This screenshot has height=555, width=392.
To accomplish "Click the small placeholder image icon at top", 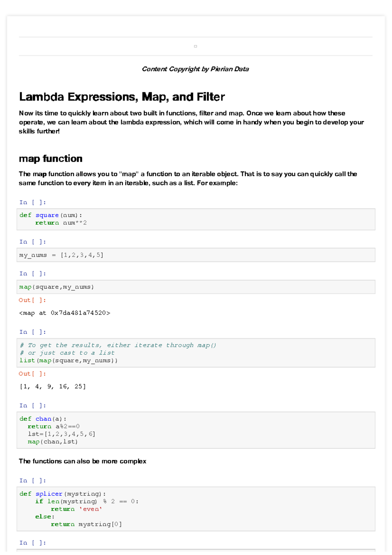I will (195, 46).
